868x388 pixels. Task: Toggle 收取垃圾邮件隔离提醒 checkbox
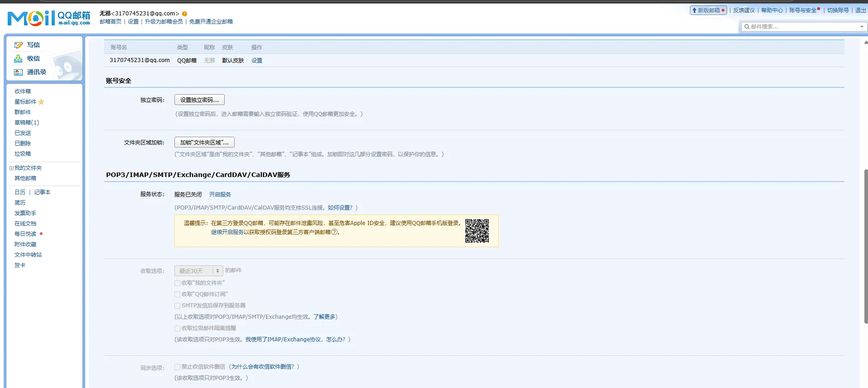pyautogui.click(x=177, y=328)
